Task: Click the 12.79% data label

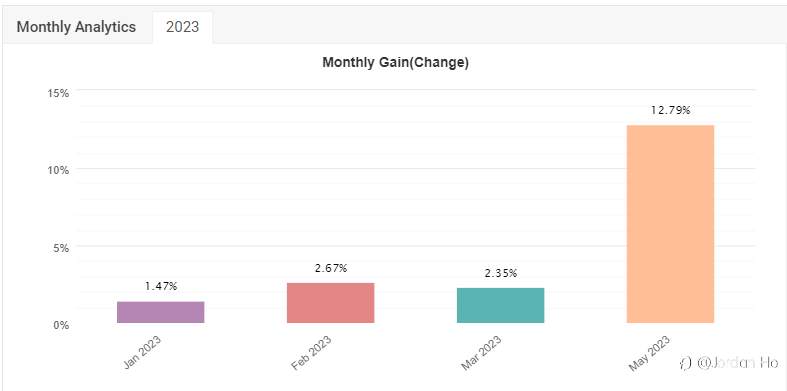Action: (671, 110)
